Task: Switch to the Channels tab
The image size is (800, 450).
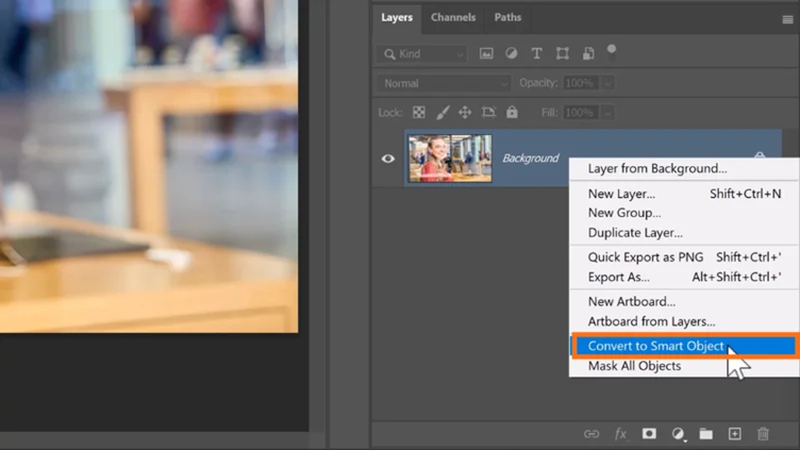Action: pyautogui.click(x=453, y=17)
